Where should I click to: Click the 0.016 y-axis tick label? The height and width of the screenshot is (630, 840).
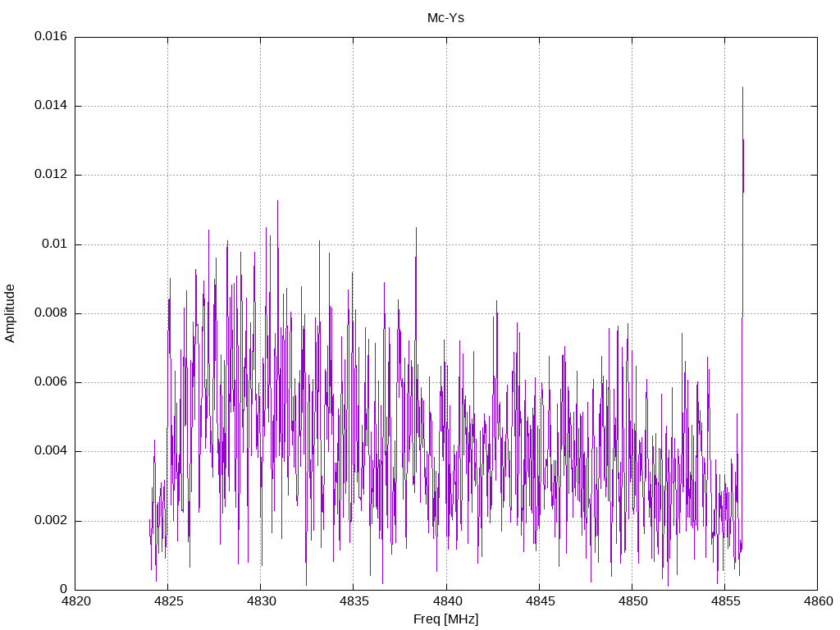click(x=51, y=36)
